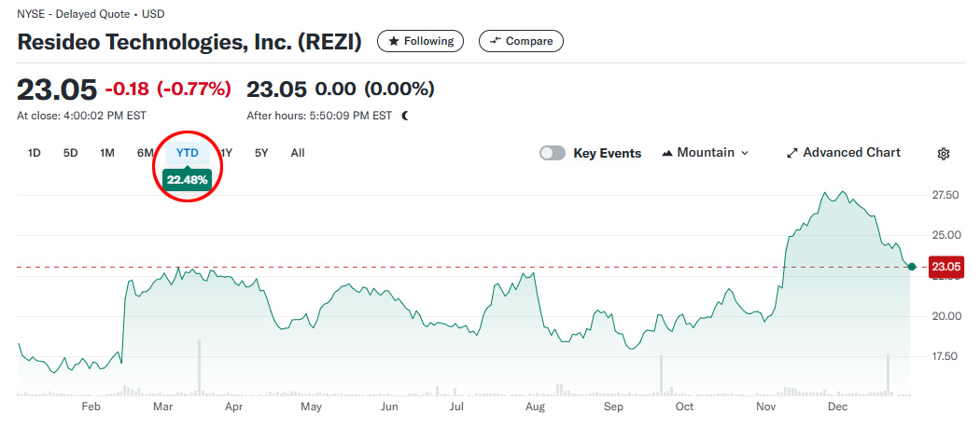
Task: Open chart settings gear icon
Action: pyautogui.click(x=944, y=154)
